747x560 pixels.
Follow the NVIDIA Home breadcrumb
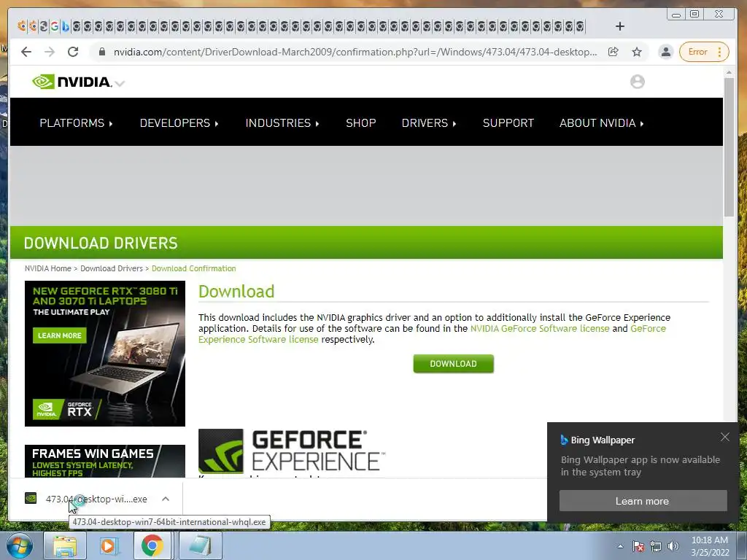pyautogui.click(x=47, y=268)
